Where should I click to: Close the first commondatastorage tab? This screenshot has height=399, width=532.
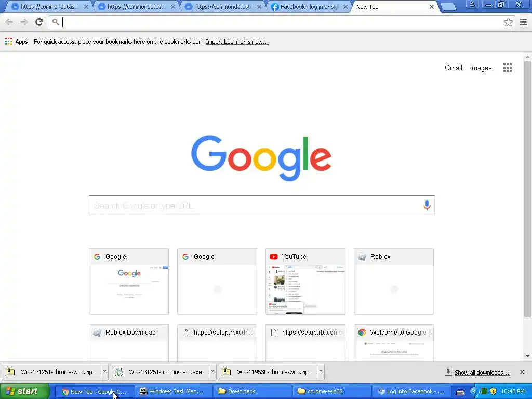coord(86,7)
